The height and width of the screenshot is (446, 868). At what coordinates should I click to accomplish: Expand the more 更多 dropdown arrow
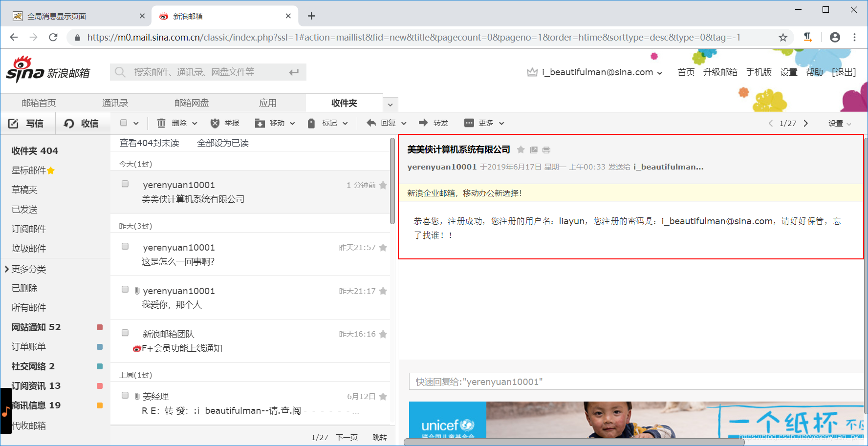[501, 124]
